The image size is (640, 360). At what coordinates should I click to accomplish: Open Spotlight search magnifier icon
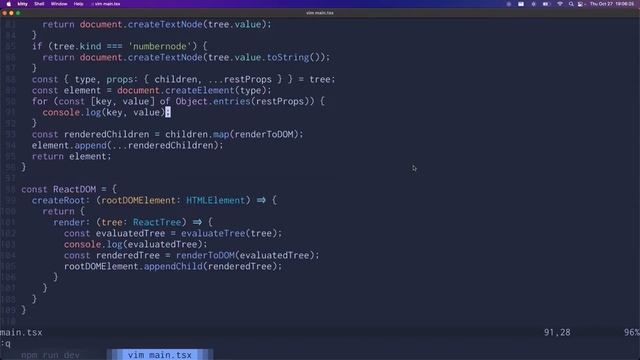[571, 4]
